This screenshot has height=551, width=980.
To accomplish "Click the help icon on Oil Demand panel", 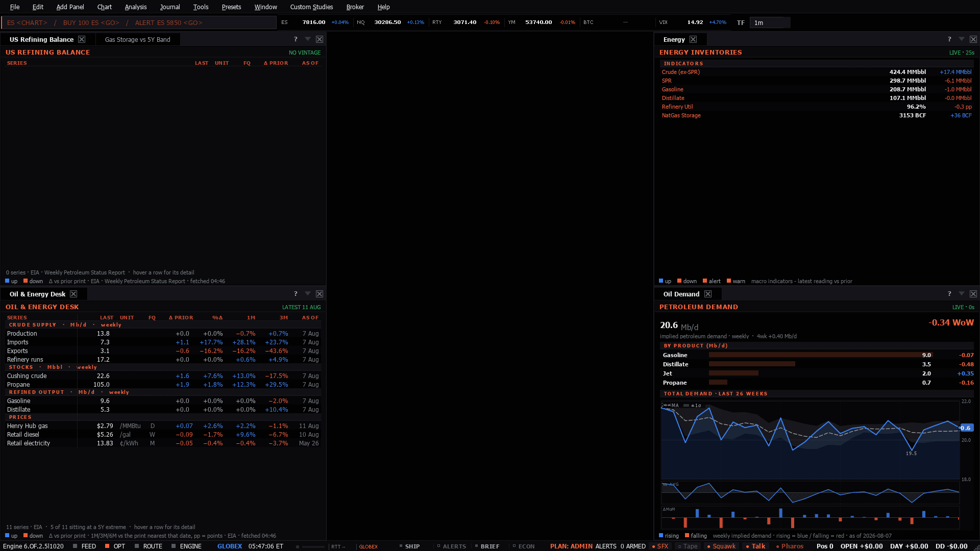I will click(x=949, y=294).
